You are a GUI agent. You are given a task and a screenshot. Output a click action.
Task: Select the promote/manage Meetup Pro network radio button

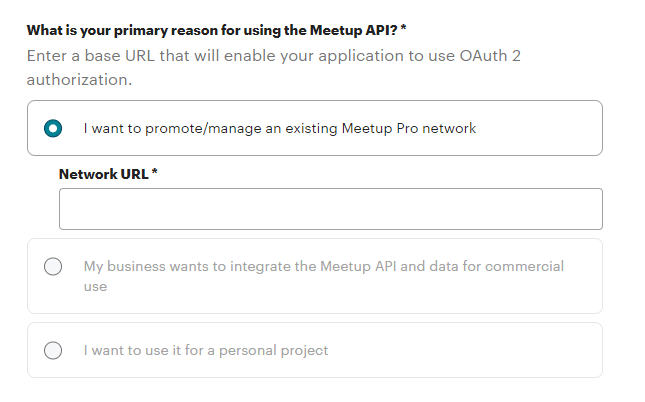(x=53, y=128)
